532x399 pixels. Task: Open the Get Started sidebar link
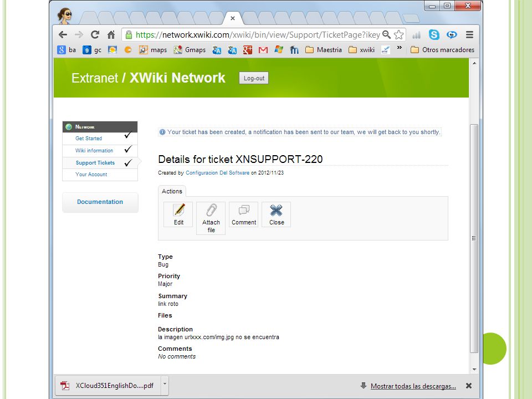click(89, 139)
